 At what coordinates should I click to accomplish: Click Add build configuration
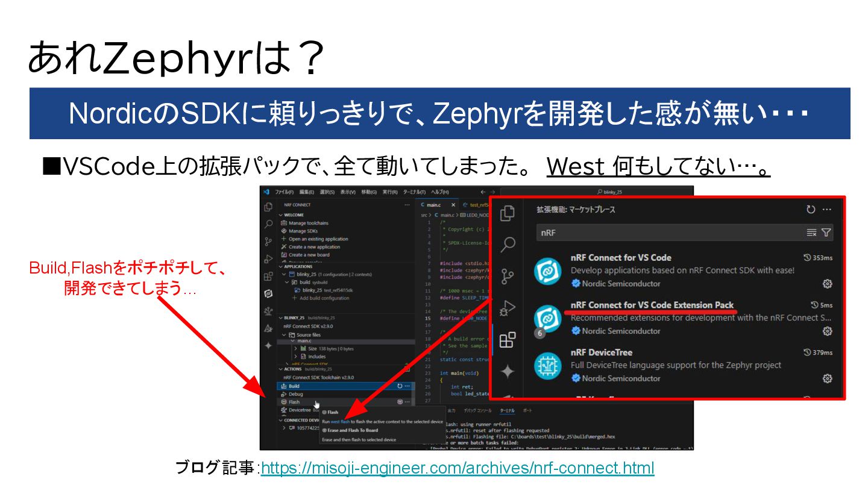[320, 298]
